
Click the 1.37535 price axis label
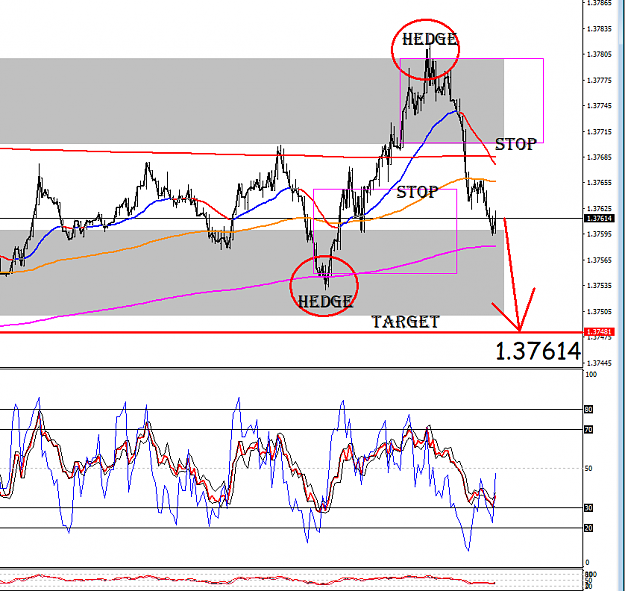point(599,286)
